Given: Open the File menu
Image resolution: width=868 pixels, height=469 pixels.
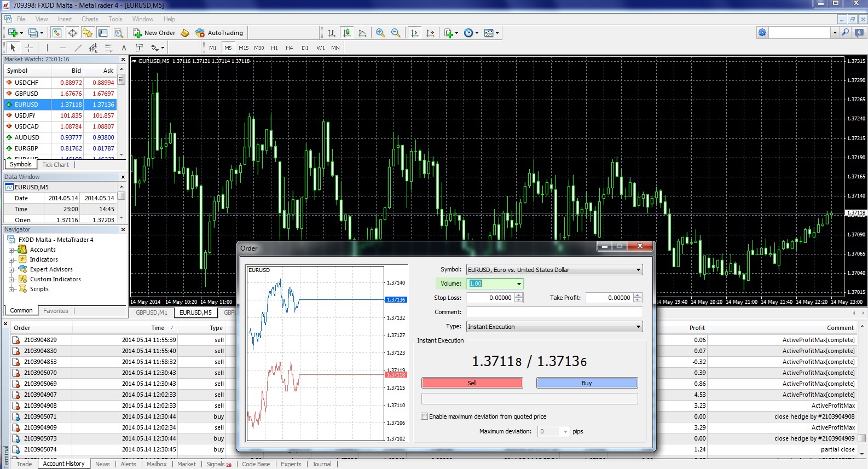Looking at the screenshot, I should [21, 19].
